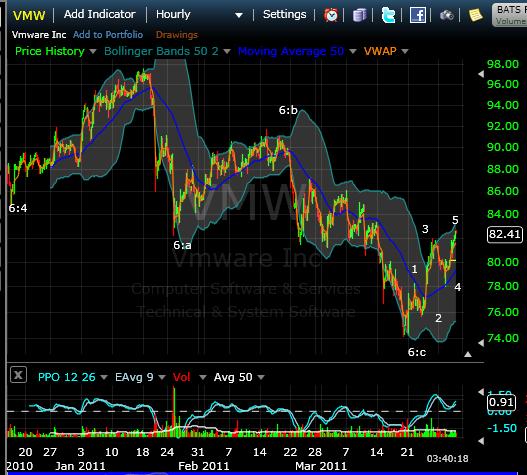The height and width of the screenshot is (475, 527).
Task: Click the upward triangle under price chart
Action: (468, 354)
